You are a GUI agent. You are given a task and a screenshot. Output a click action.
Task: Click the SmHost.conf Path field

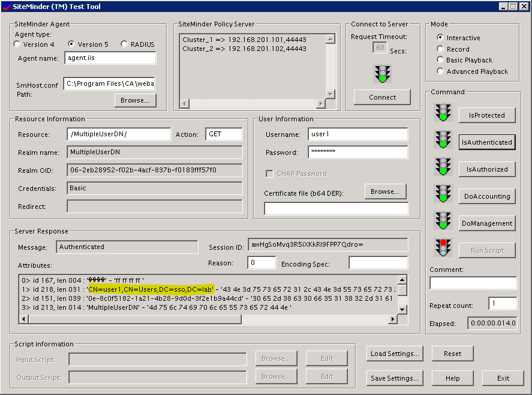point(109,83)
